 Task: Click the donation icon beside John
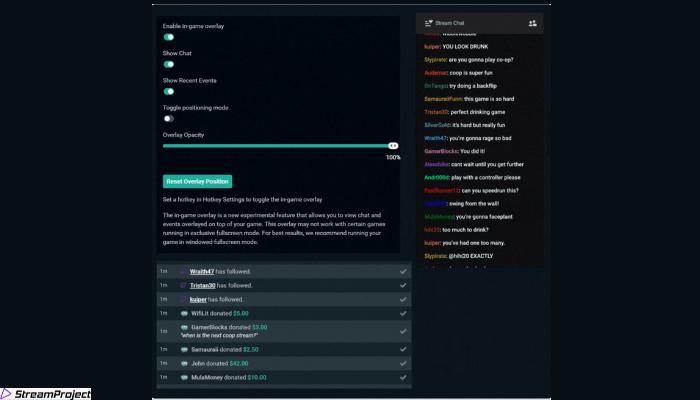(184, 363)
